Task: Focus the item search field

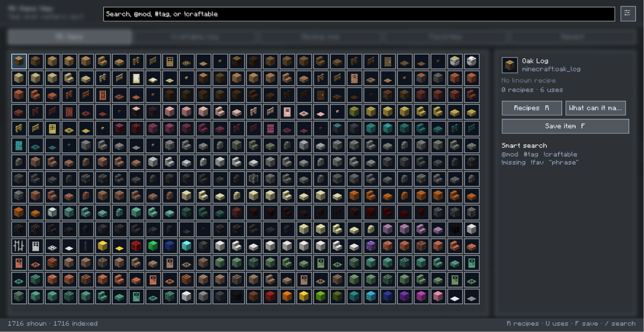Action: 359,14
